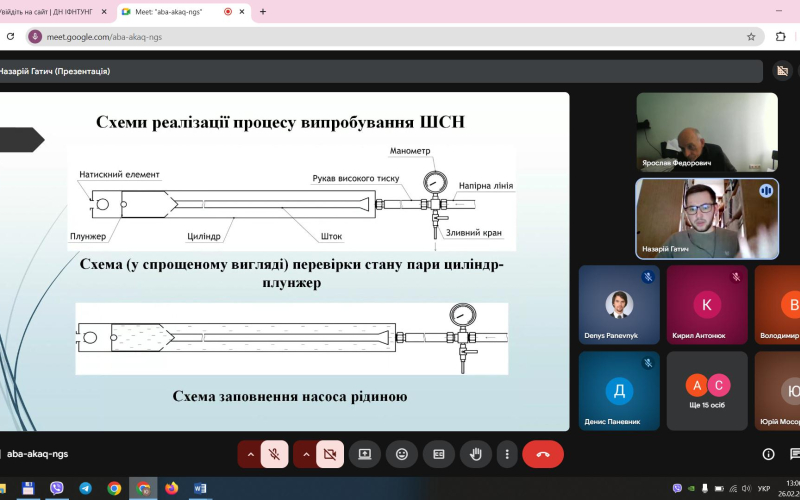Click the Present now screen share icon
Screen dimensions: 800x500
(365, 454)
